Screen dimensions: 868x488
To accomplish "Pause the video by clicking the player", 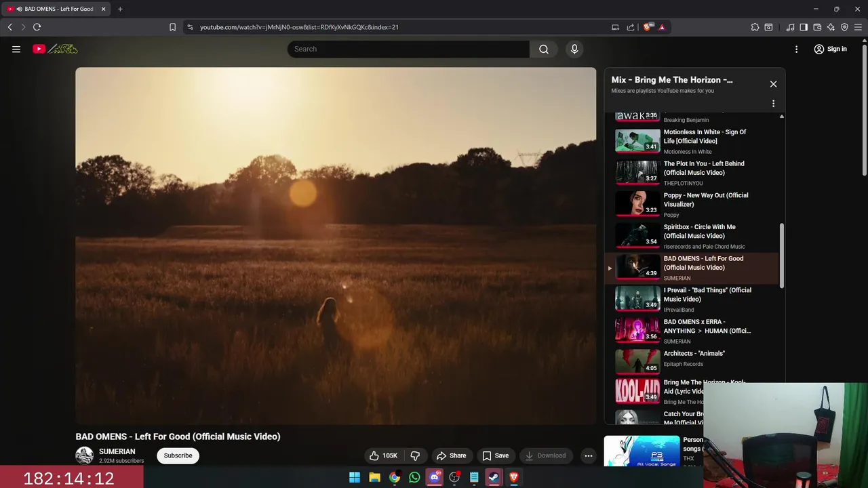I will click(336, 245).
